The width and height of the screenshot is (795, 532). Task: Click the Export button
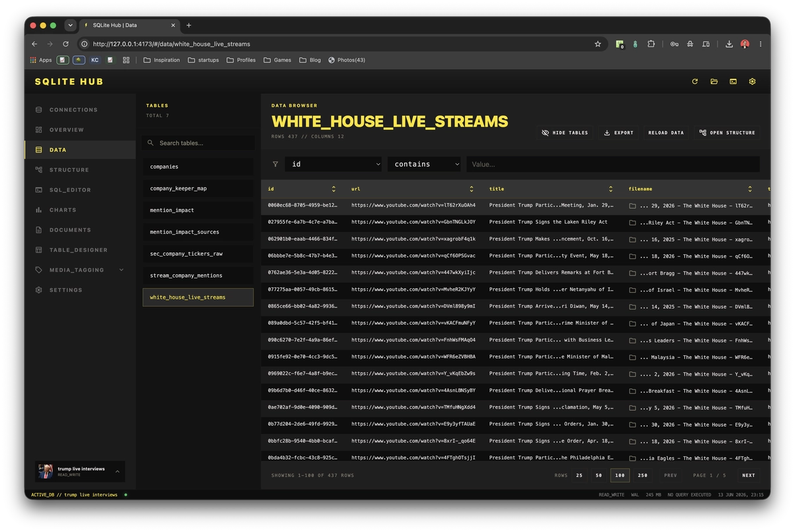tap(619, 133)
